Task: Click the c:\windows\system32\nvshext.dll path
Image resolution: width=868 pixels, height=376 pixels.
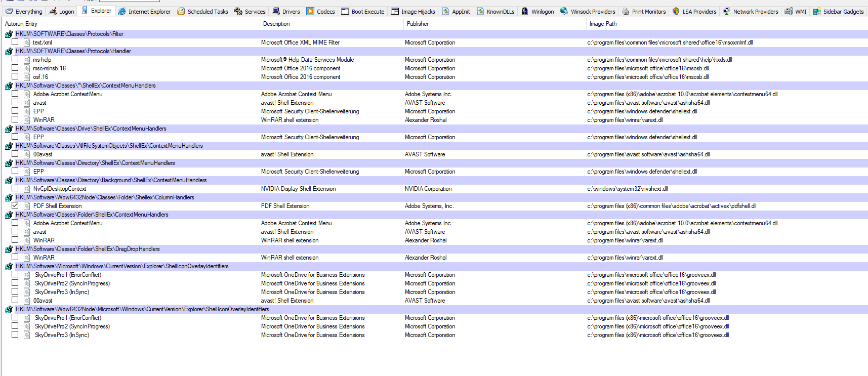Action: (x=627, y=189)
